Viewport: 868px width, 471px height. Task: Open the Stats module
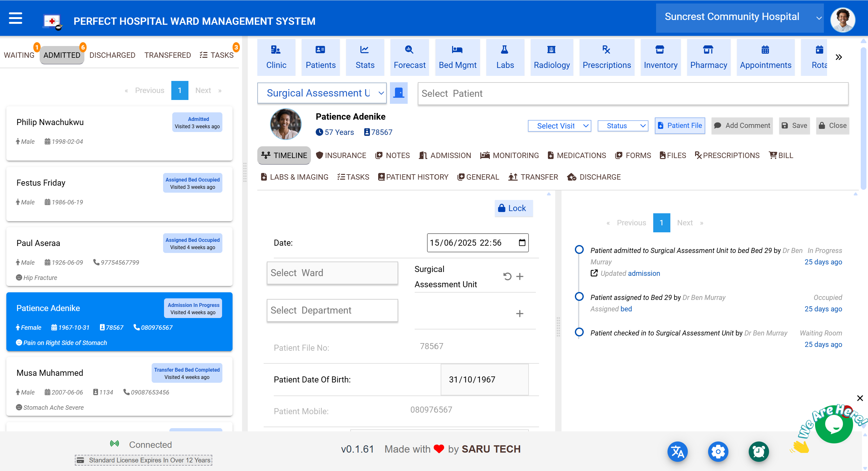365,57
